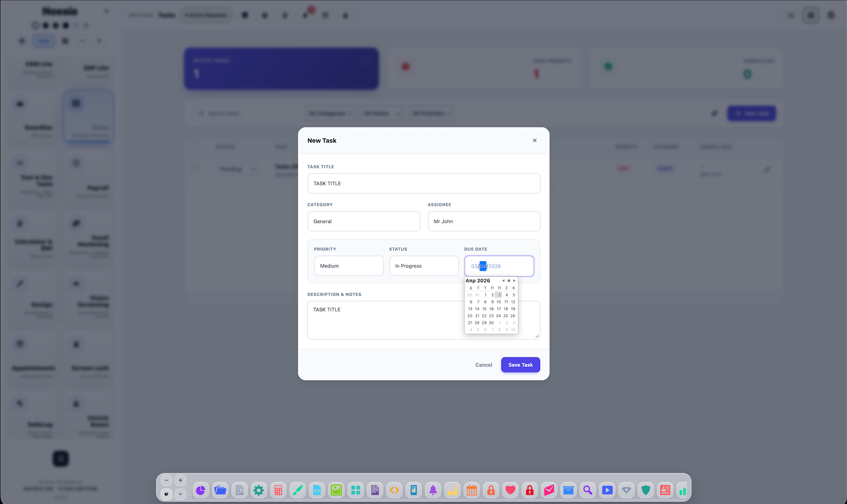Screen dimensions: 847x504
Task: Expand the dock chevron-down button
Action: click(181, 494)
